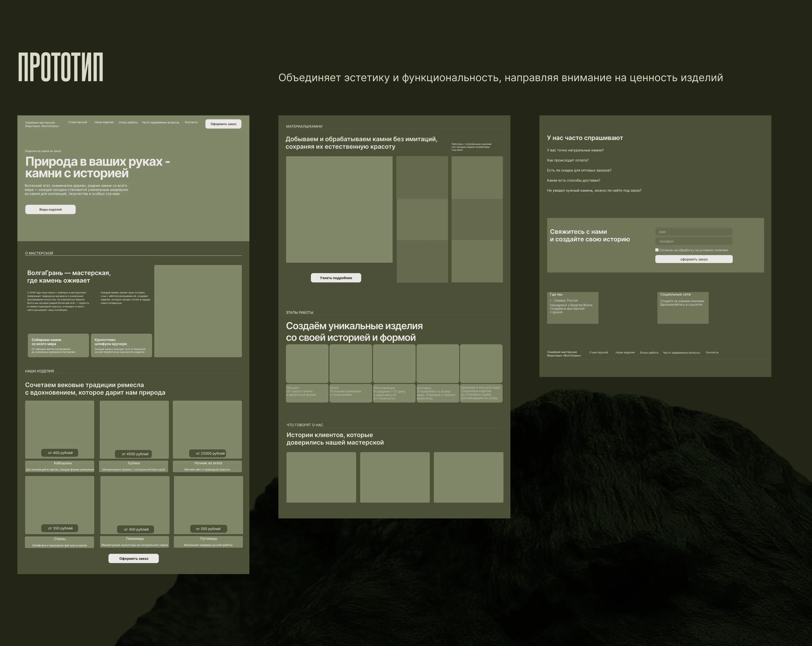812x646 pixels.
Task: Expand 'Есть ли скидки для оптовых заказов?'
Action: tap(579, 170)
